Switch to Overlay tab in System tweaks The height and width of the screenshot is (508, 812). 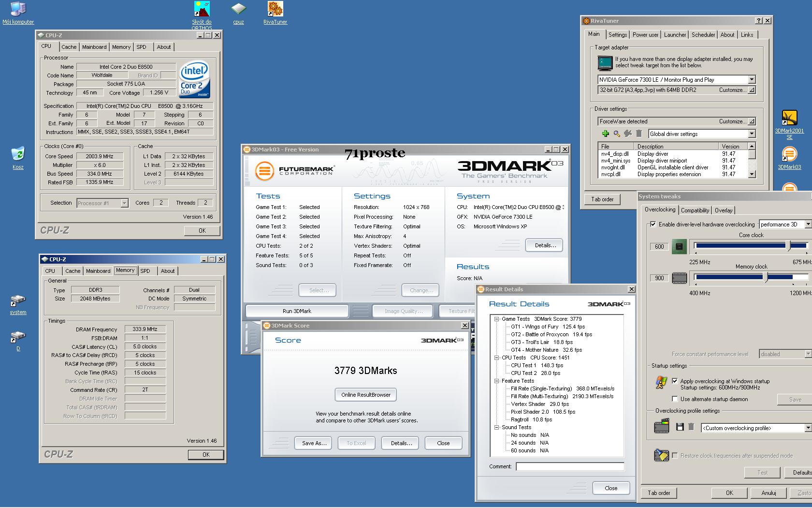[x=724, y=210]
